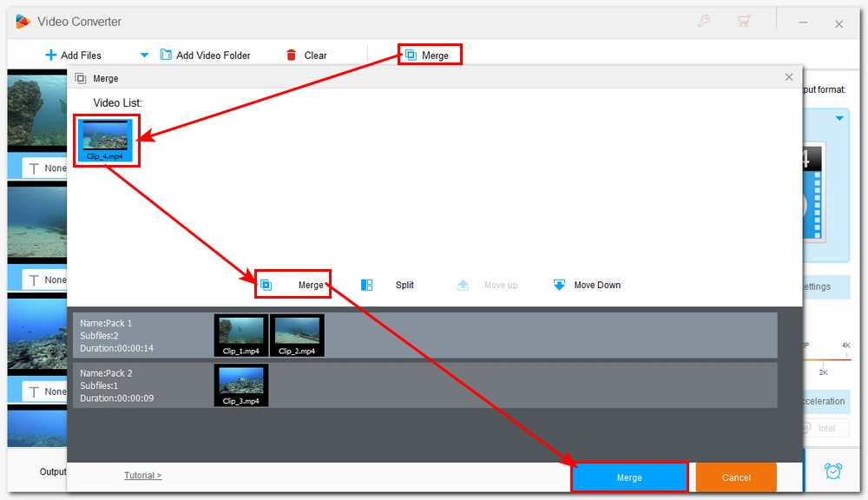
Task: Select Clip_2.mp4 thumbnail in Pack 1
Action: [297, 336]
